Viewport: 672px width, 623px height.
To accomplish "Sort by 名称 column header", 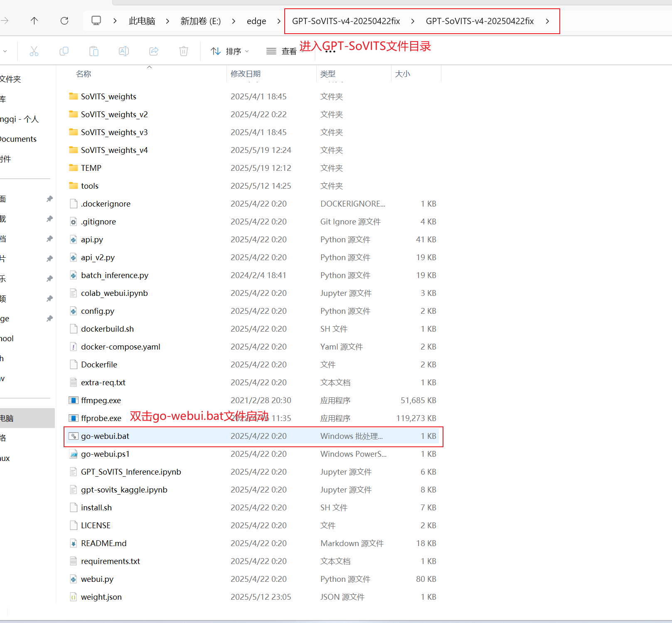I will [84, 74].
